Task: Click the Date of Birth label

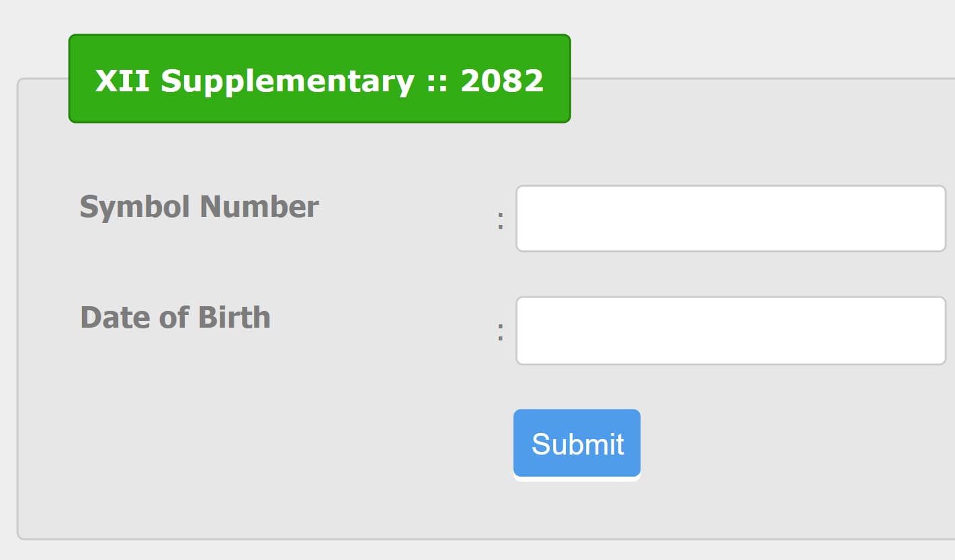Action: click(175, 318)
